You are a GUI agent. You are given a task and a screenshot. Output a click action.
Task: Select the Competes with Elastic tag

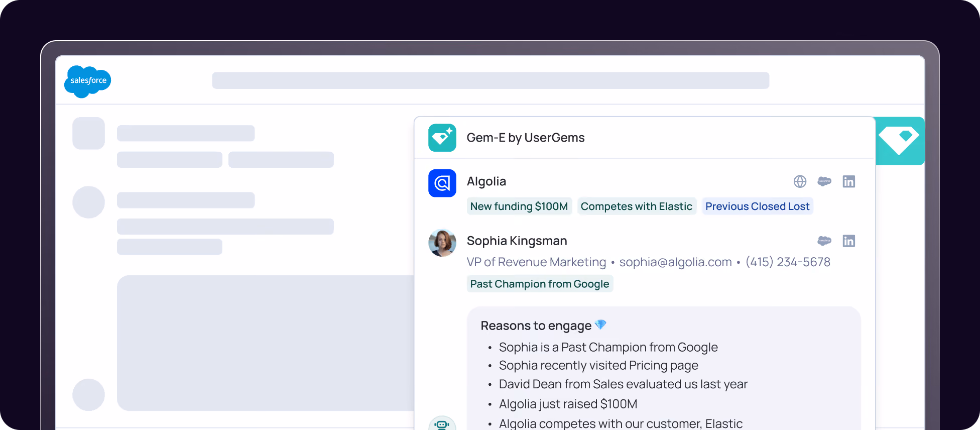pos(637,206)
